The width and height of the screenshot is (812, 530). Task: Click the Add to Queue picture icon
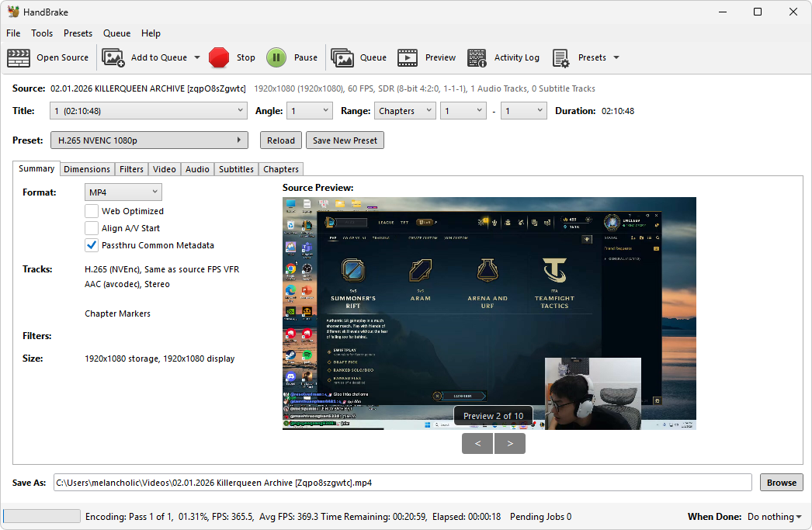tap(113, 57)
